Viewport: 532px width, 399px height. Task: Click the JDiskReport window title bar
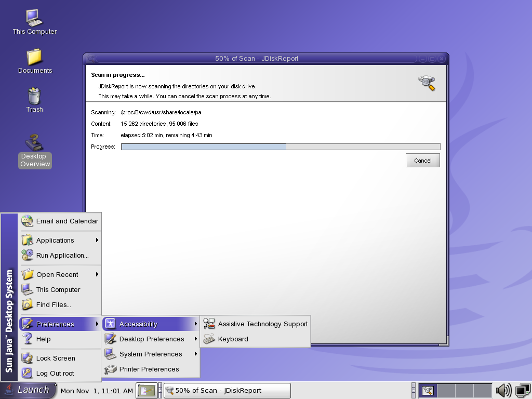tap(257, 58)
